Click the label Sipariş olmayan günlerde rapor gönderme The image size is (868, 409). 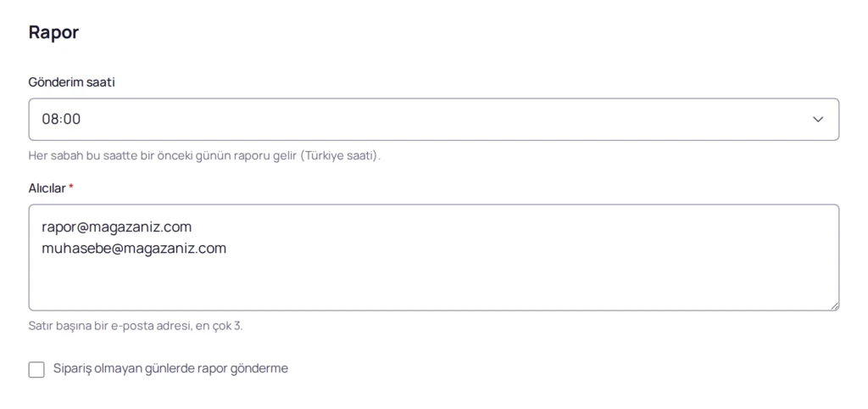[170, 368]
